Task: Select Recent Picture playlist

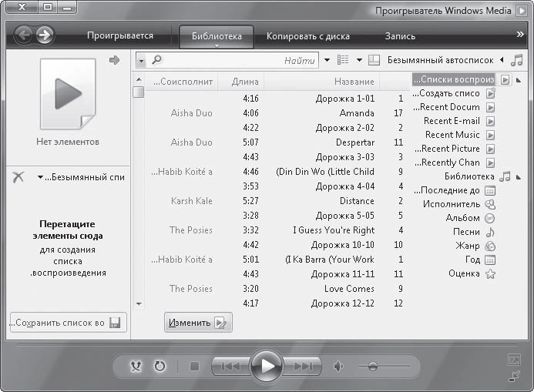Action: [x=447, y=149]
